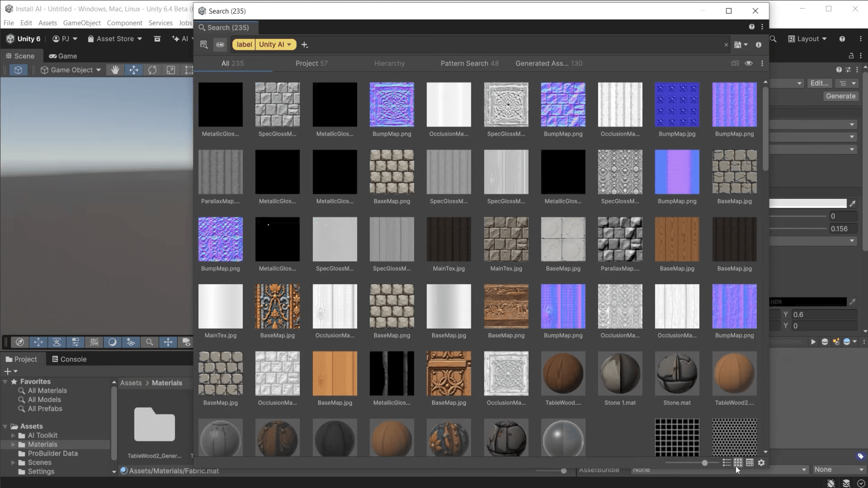Select All Materials favorite search
This screenshot has width=868, height=488.
click(47, 390)
